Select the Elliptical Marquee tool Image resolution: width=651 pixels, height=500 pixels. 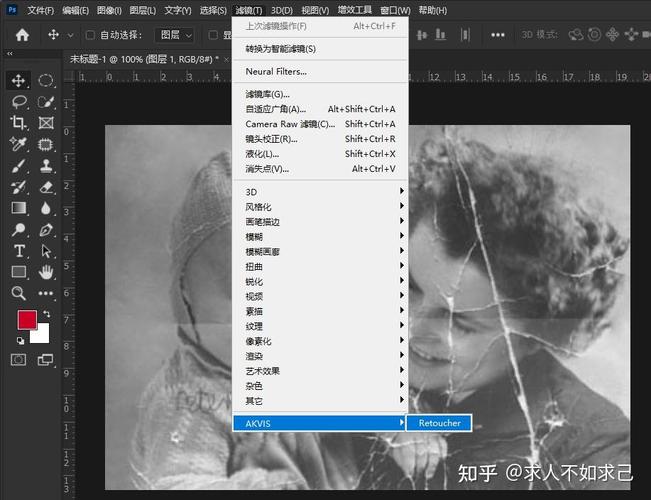(x=46, y=80)
